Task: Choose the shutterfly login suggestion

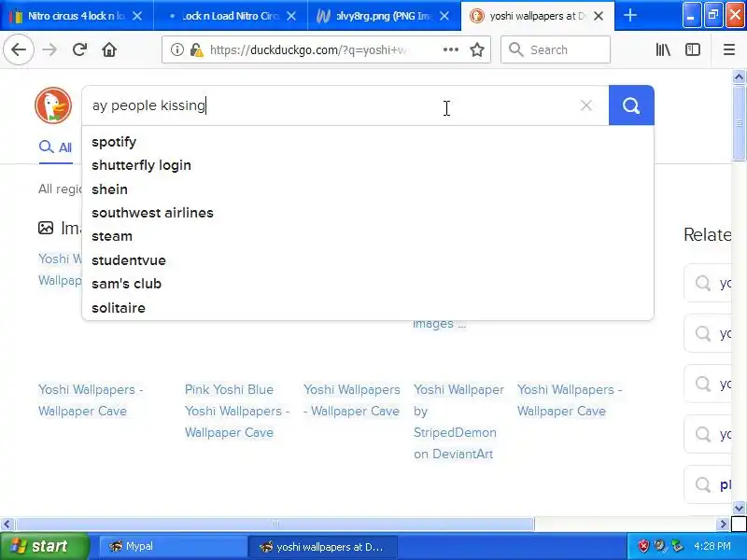Action: pos(368,165)
